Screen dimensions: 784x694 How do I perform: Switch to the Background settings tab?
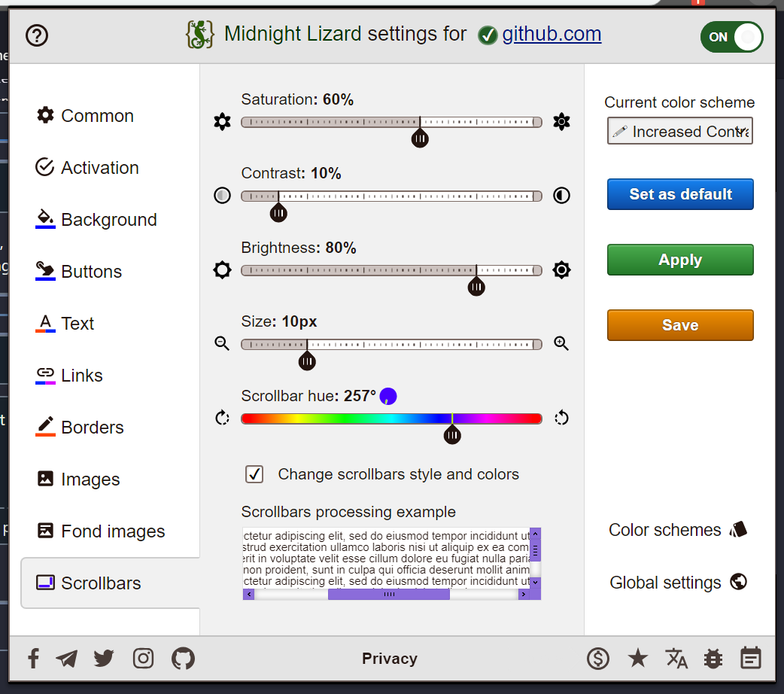click(111, 220)
